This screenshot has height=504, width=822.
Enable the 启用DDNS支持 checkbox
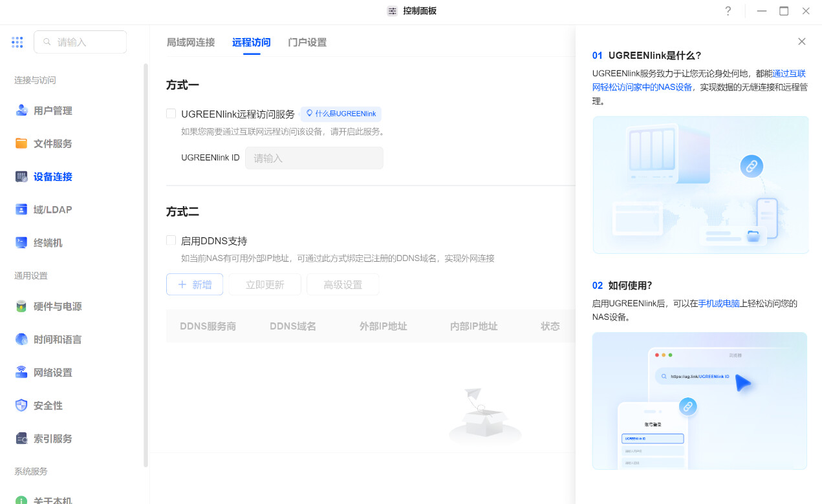[x=171, y=240]
